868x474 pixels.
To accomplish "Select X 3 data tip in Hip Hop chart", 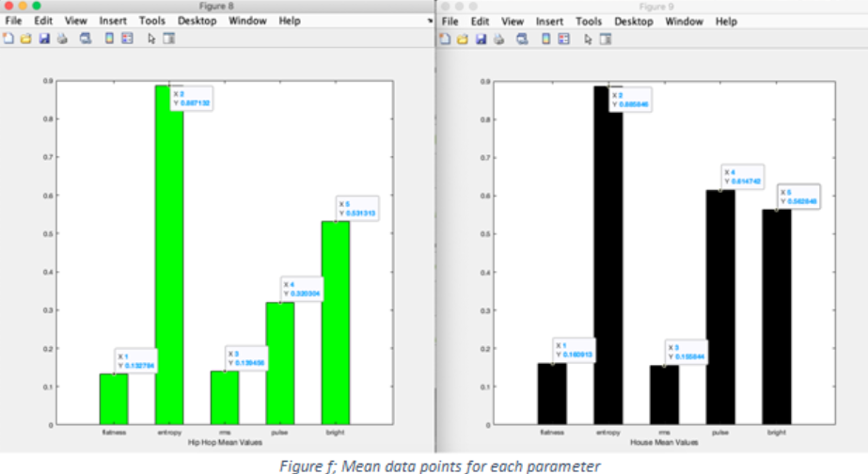I will click(x=247, y=358).
